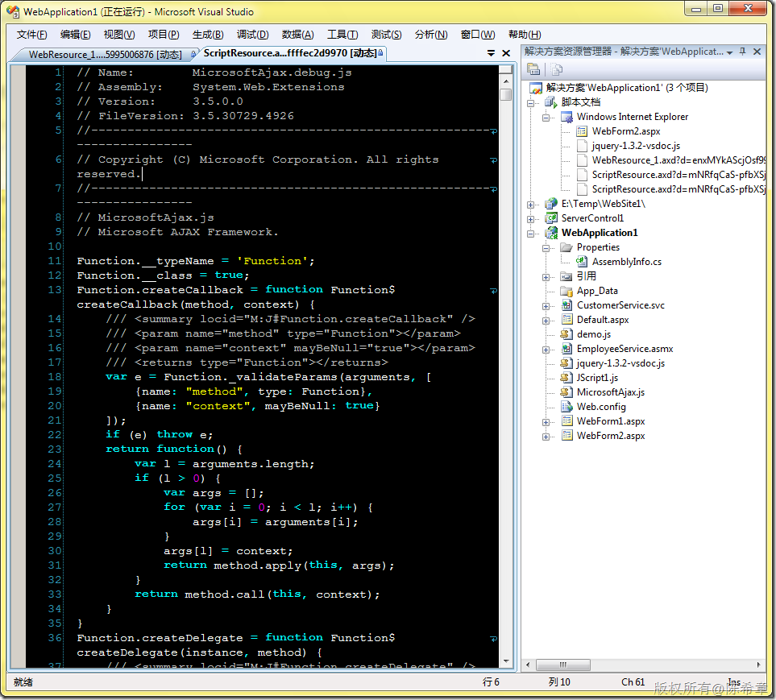Click the Solution Explorer horizontal scrollbar thumb
The width and height of the screenshot is (776, 700).
pos(562,665)
